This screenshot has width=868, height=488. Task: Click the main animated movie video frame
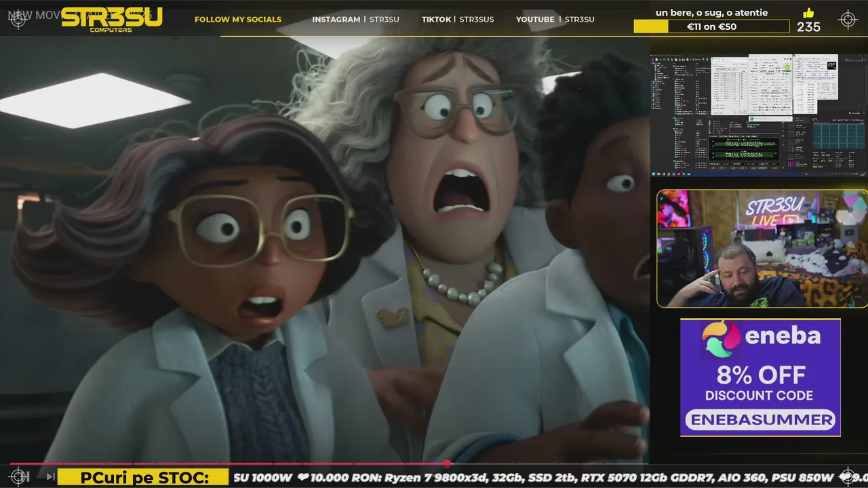point(325,249)
